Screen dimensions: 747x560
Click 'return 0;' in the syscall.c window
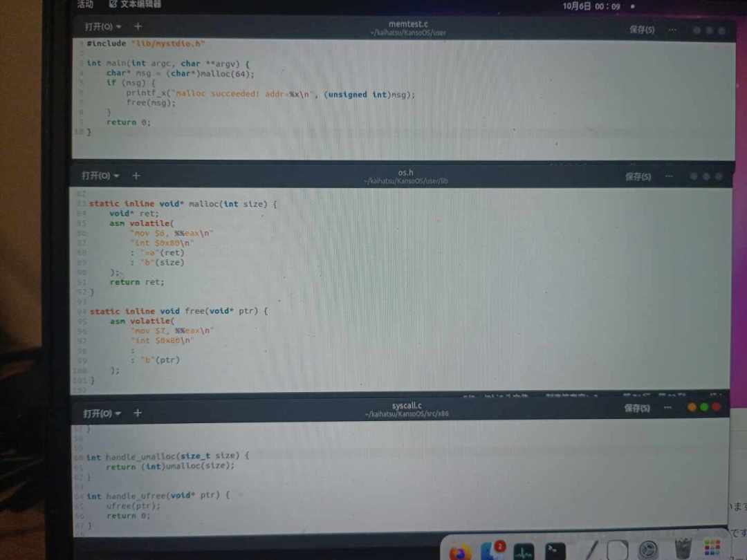tap(128, 516)
